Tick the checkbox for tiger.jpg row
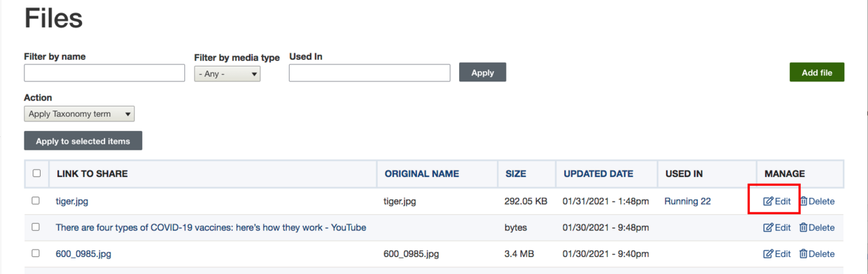The width and height of the screenshot is (868, 274). 36,201
